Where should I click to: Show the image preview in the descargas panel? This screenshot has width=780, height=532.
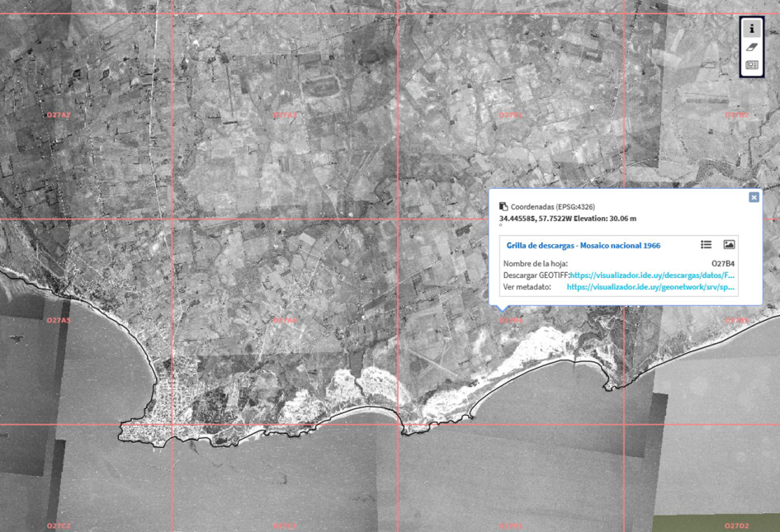pos(728,243)
